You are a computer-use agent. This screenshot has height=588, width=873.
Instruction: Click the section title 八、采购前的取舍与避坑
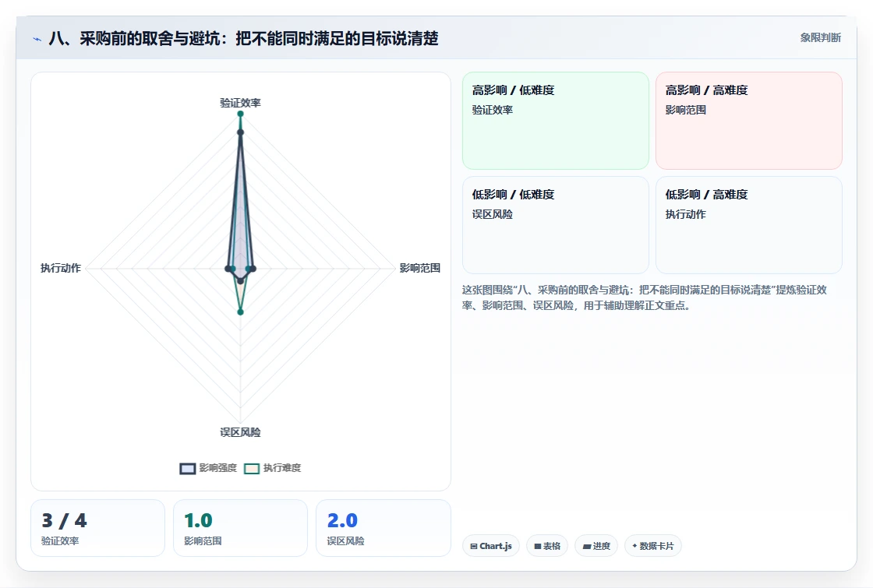[243, 38]
